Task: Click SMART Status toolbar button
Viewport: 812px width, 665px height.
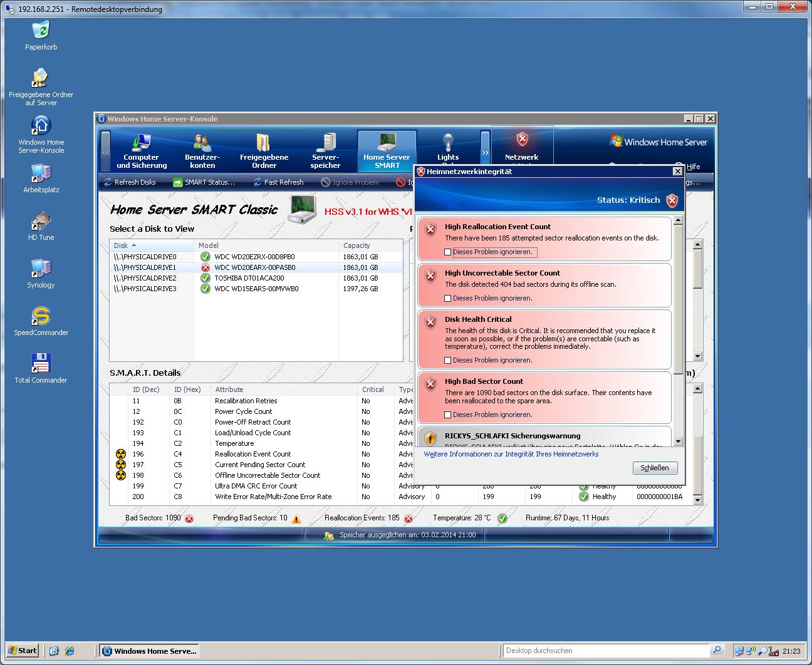Action: [x=204, y=182]
